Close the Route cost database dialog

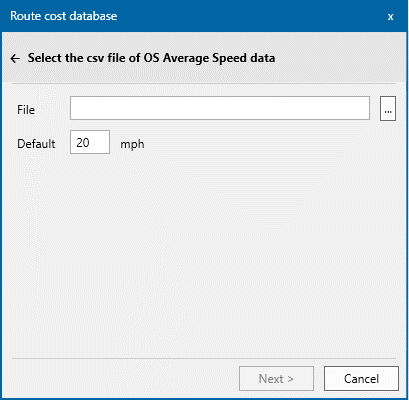(x=390, y=16)
